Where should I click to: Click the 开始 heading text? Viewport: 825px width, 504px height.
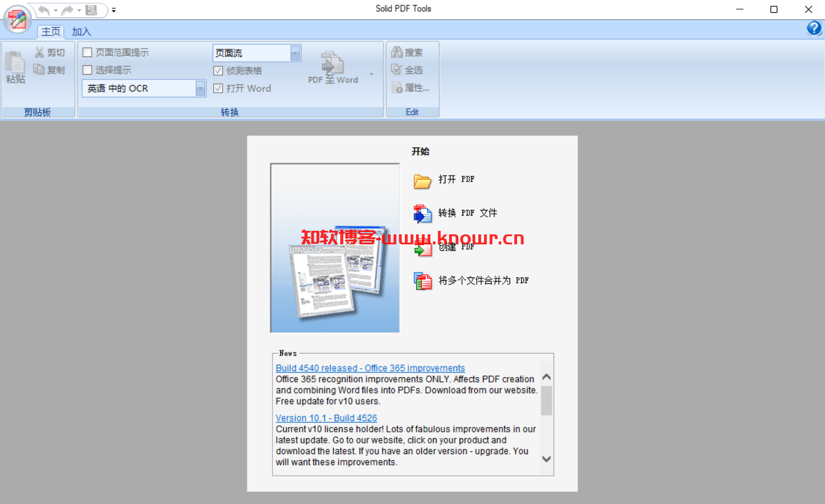coord(420,152)
